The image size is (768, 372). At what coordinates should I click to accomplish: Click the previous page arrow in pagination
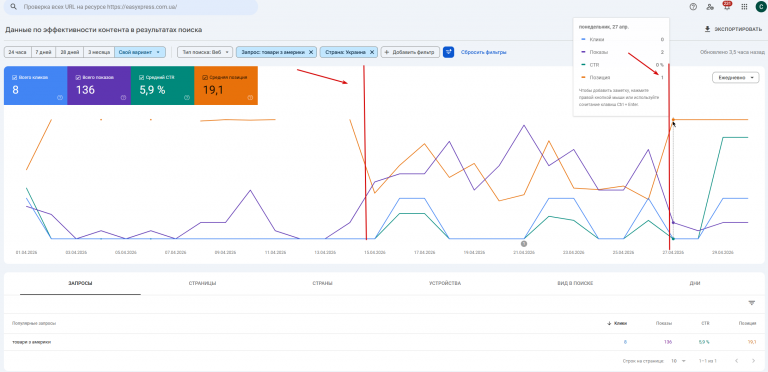736,361
